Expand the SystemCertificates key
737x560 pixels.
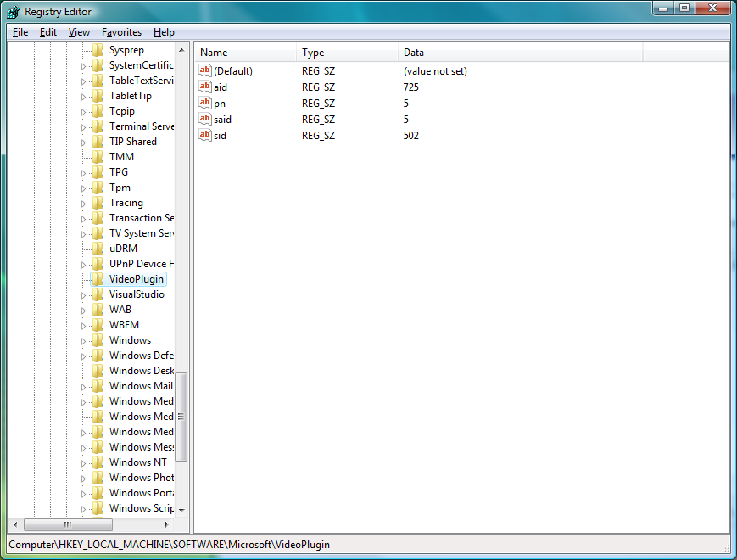point(83,66)
